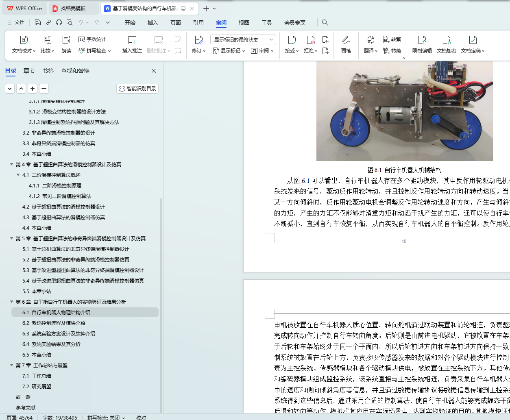
Task: Open the 插入 ribbon tab
Action: point(153,23)
